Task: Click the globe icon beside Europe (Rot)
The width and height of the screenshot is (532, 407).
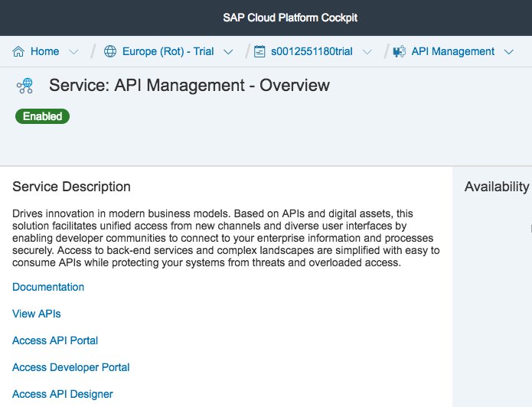Action: click(x=110, y=52)
